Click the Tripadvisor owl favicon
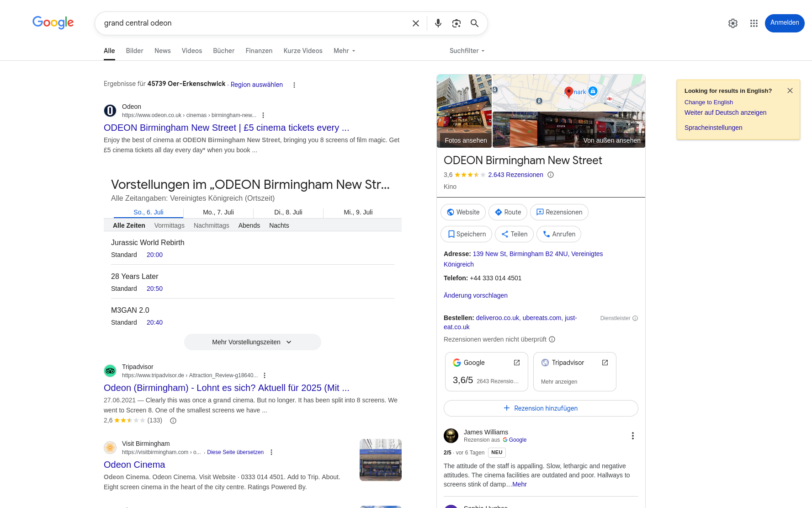 pyautogui.click(x=110, y=371)
